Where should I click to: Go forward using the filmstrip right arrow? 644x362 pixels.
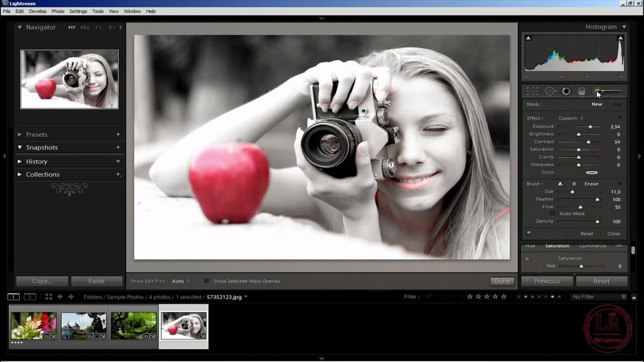point(72,297)
